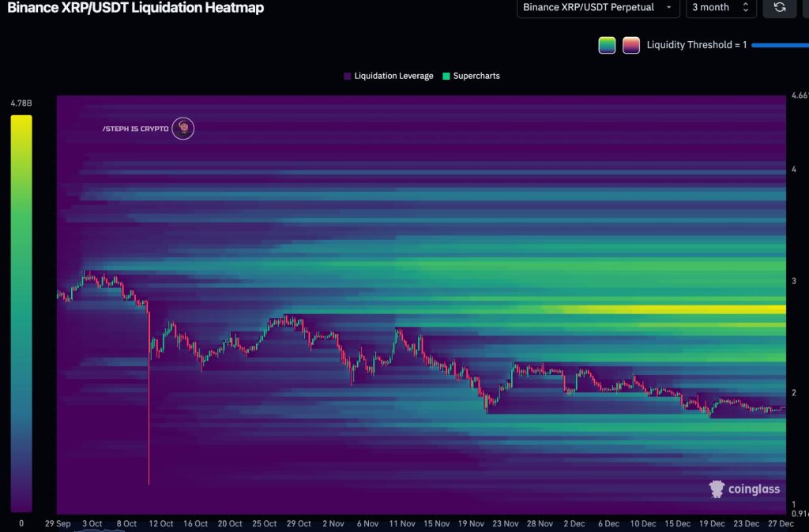Click the Liquidity Threshold = 1 label

coord(696,45)
